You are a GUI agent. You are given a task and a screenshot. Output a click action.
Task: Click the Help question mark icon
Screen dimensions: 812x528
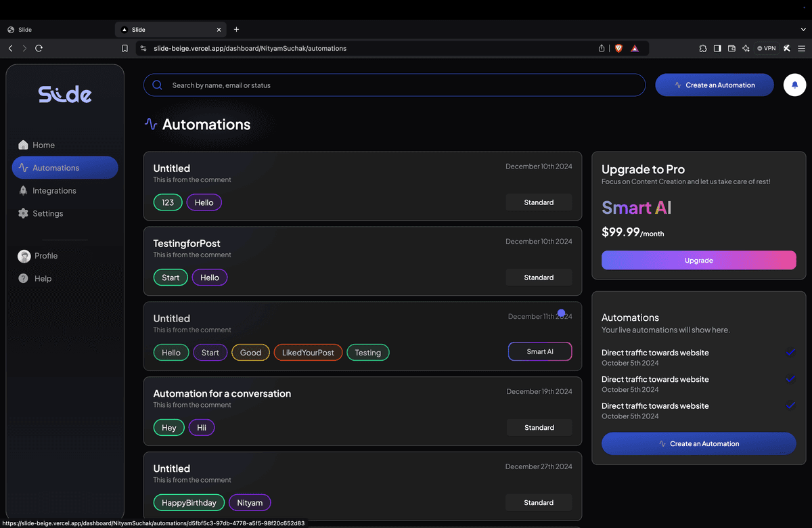[24, 278]
